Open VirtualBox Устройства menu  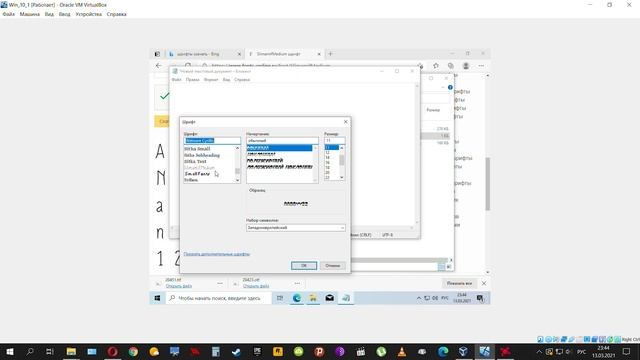point(89,14)
